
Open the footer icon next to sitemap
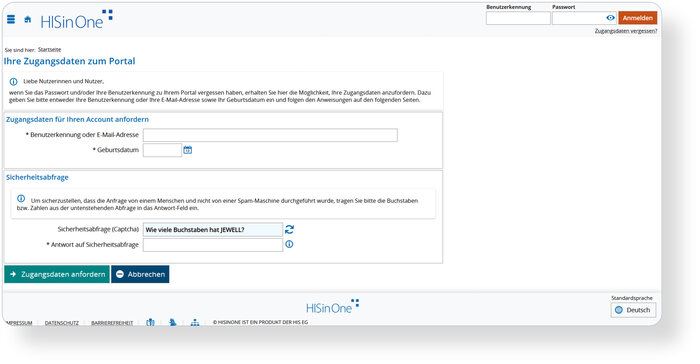click(x=173, y=322)
